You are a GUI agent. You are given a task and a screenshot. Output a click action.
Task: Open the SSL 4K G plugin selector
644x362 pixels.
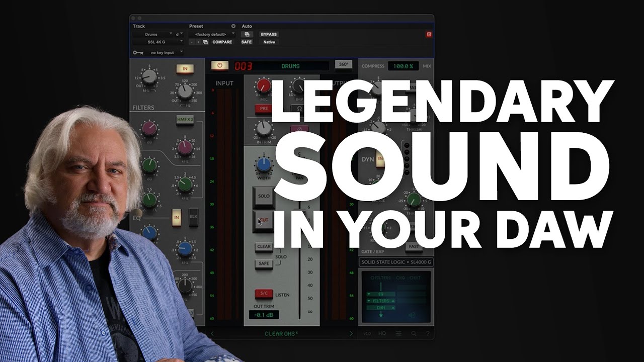(x=158, y=42)
